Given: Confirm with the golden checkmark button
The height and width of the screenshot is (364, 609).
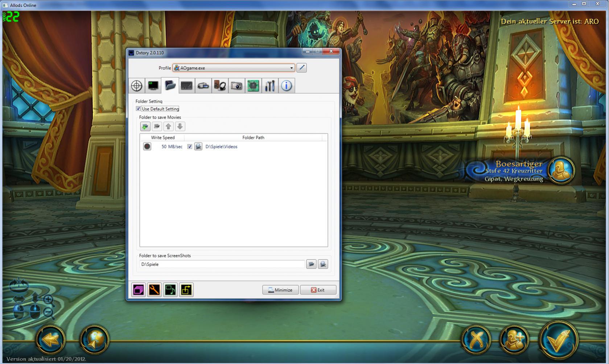Looking at the screenshot, I should click(x=558, y=340).
